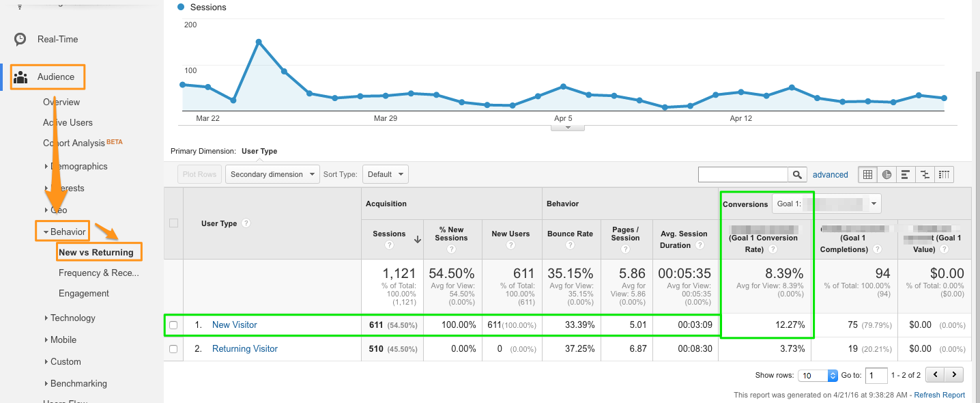This screenshot has width=980, height=403.
Task: Click the Refresh Report link
Action: [x=940, y=395]
